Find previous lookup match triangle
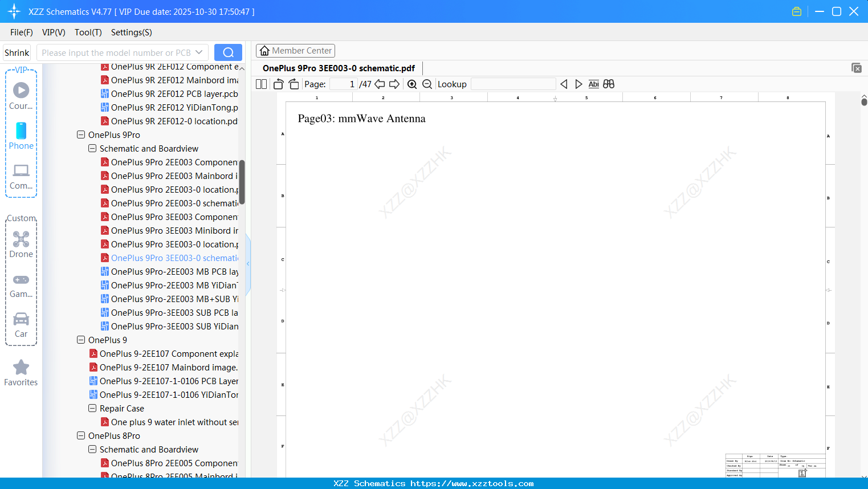 [x=564, y=84]
